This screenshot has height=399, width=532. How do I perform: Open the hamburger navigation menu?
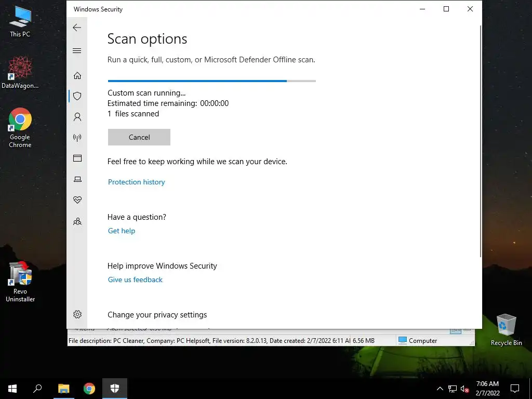click(x=77, y=51)
